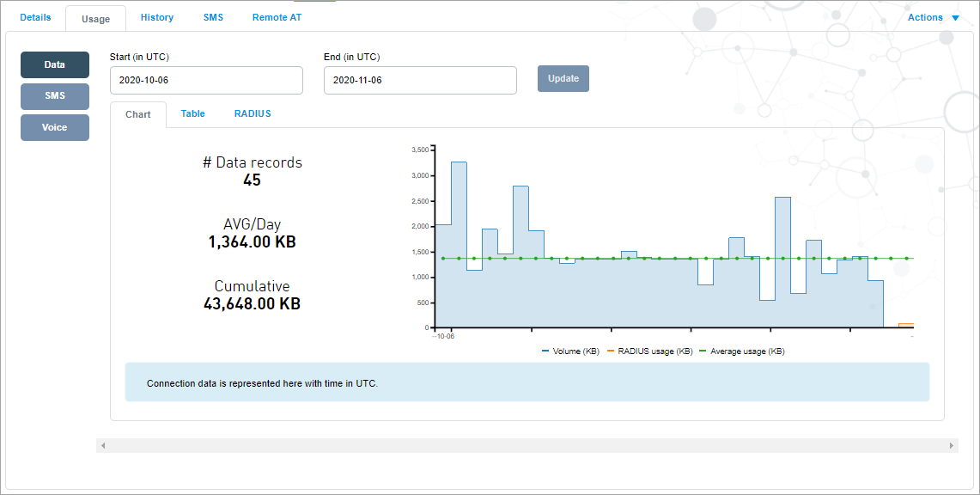Click the Start date field 2020-10-06

tap(206, 80)
